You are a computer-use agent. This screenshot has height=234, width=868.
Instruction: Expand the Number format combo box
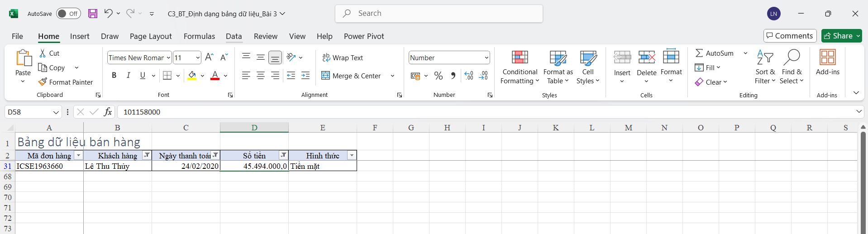tap(486, 57)
